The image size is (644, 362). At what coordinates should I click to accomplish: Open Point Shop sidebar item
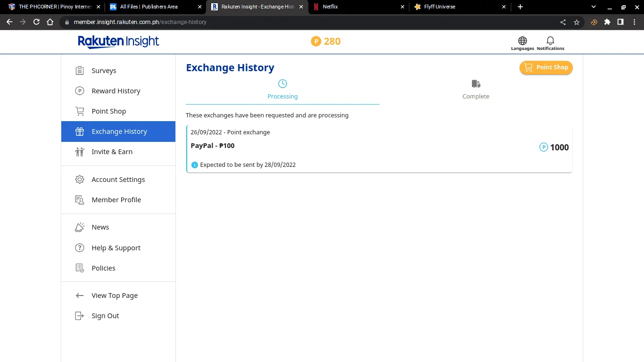point(118,111)
